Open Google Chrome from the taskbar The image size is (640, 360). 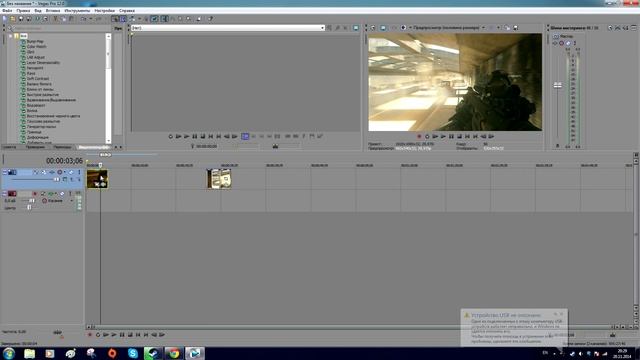[174, 353]
